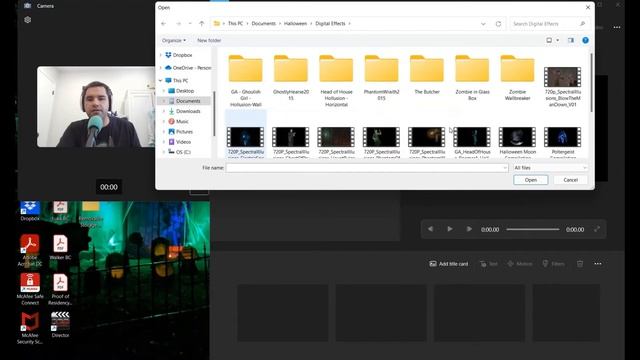
Task: Click the editor preview seek slider
Action: coord(533,229)
